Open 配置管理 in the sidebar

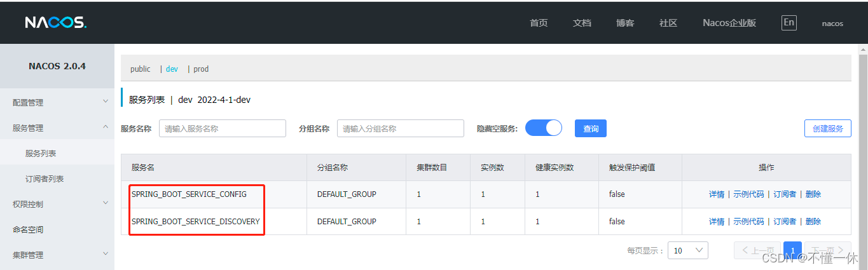pos(28,102)
